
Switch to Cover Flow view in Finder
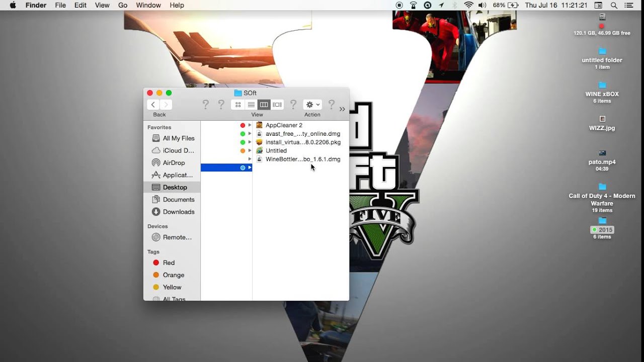click(277, 105)
